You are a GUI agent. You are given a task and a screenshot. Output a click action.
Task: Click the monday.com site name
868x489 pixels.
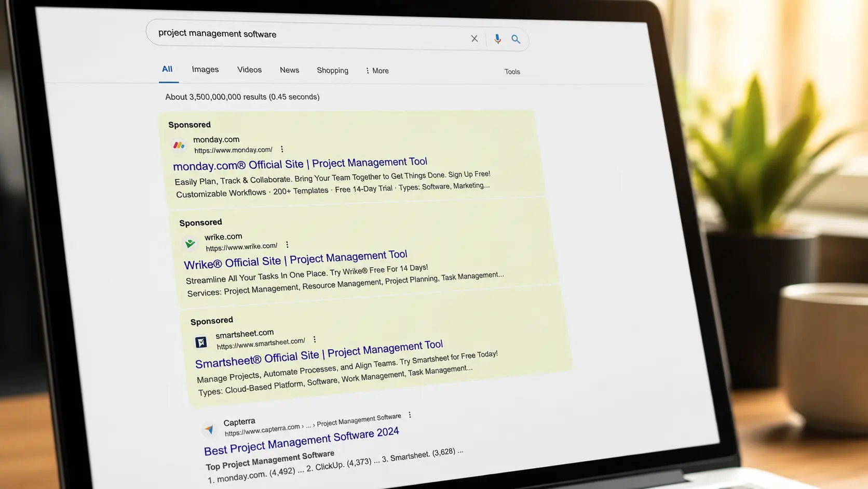tap(216, 139)
